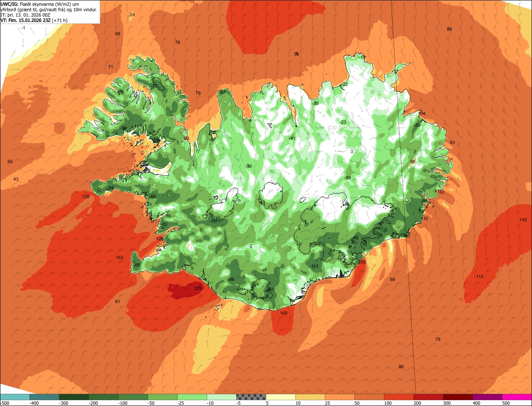This screenshot has height=406, width=532.
Task: Click the red 200 to 300 legend swatch
Action: pyautogui.click(x=428, y=397)
